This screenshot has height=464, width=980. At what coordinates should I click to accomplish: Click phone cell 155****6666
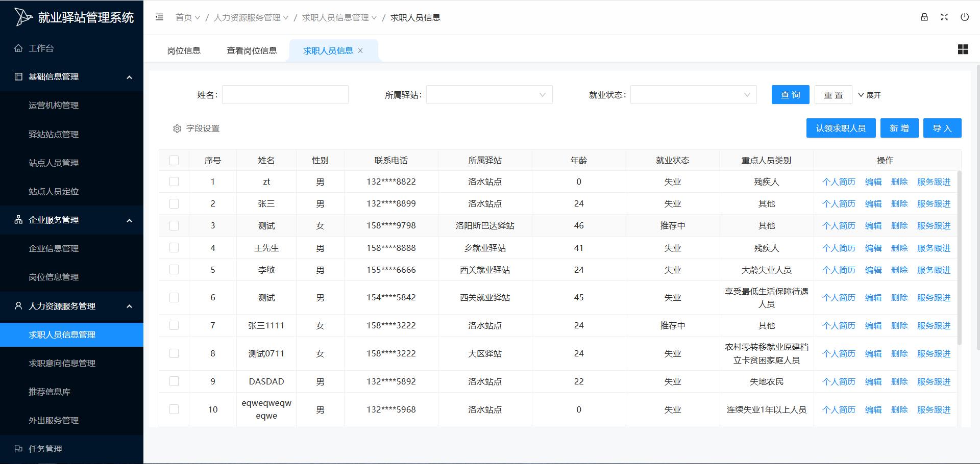[391, 270]
